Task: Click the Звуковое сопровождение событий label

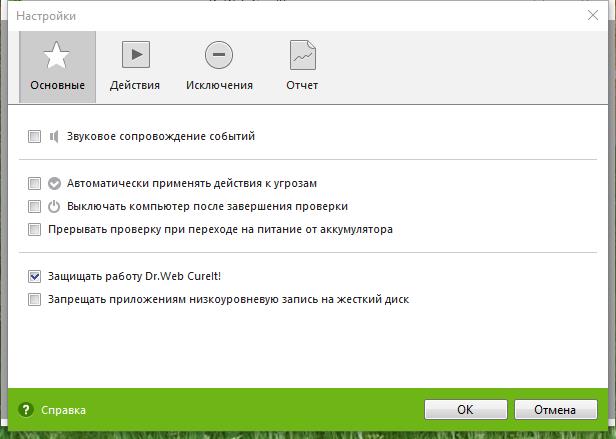Action: pyautogui.click(x=161, y=136)
